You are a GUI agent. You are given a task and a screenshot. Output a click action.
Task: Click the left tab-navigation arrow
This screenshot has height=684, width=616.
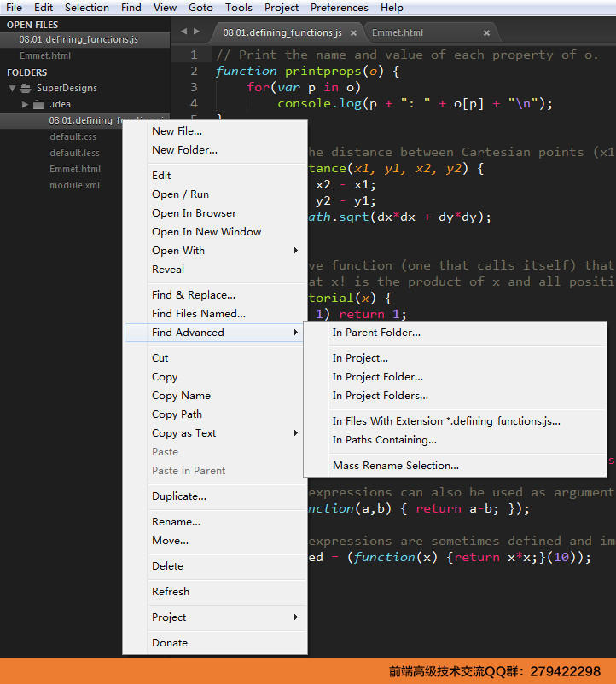point(183,32)
